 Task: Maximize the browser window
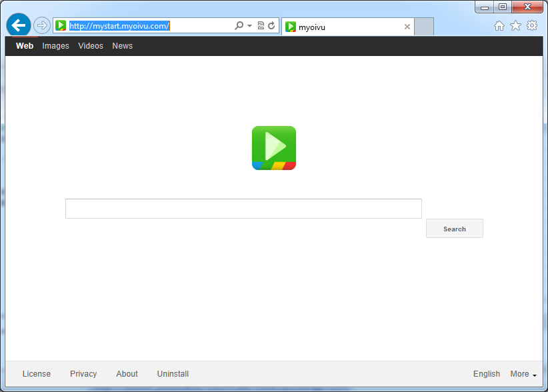503,7
